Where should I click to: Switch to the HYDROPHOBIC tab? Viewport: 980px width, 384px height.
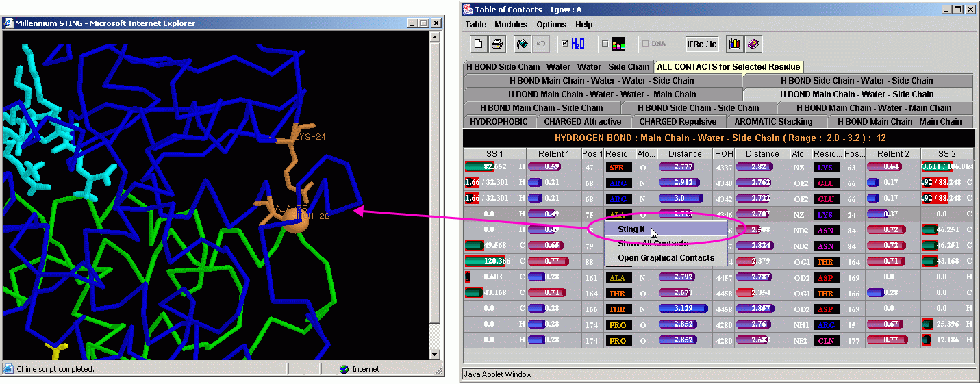499,122
